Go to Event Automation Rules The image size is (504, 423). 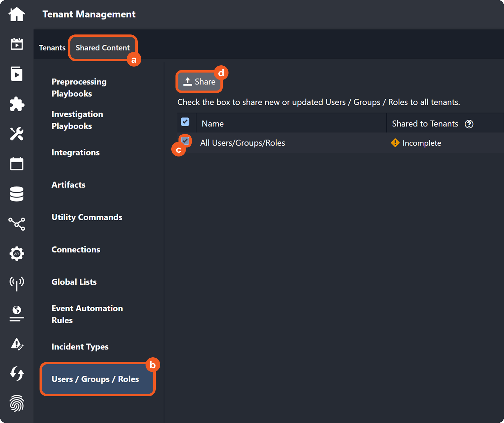point(87,314)
